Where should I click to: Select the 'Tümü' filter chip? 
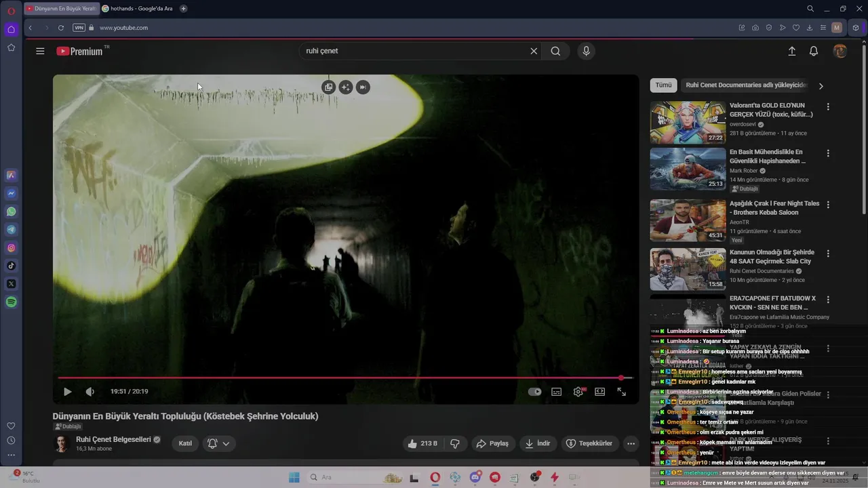click(x=663, y=85)
